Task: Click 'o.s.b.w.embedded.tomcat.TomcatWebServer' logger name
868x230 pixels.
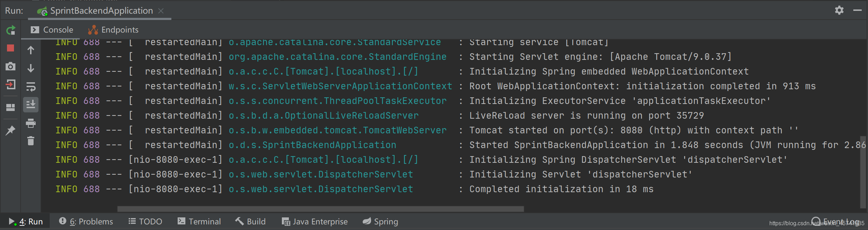Action: (337, 130)
